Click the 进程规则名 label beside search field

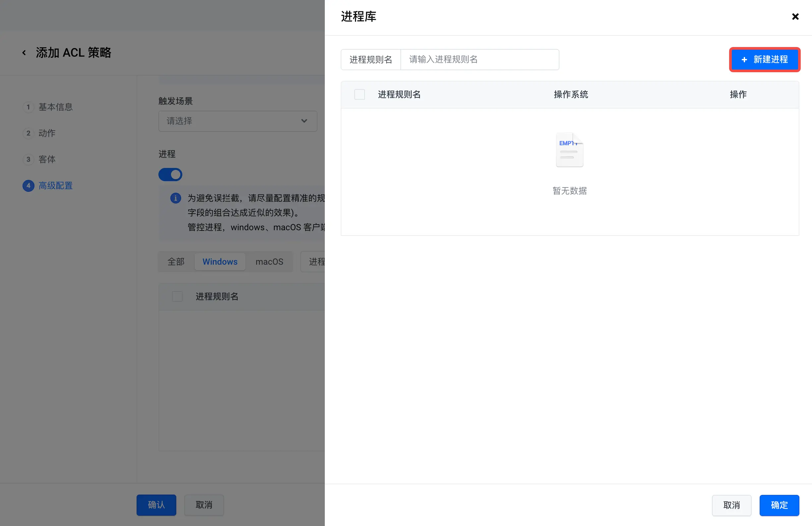371,60
